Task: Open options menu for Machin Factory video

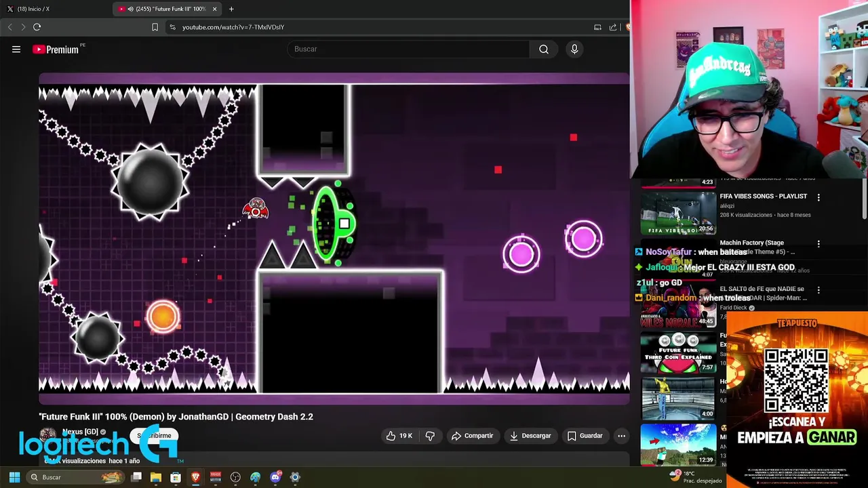Action: [x=818, y=244]
